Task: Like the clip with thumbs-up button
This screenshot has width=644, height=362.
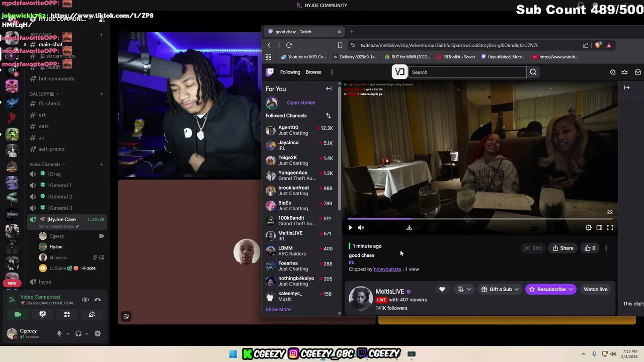Action: 590,248
